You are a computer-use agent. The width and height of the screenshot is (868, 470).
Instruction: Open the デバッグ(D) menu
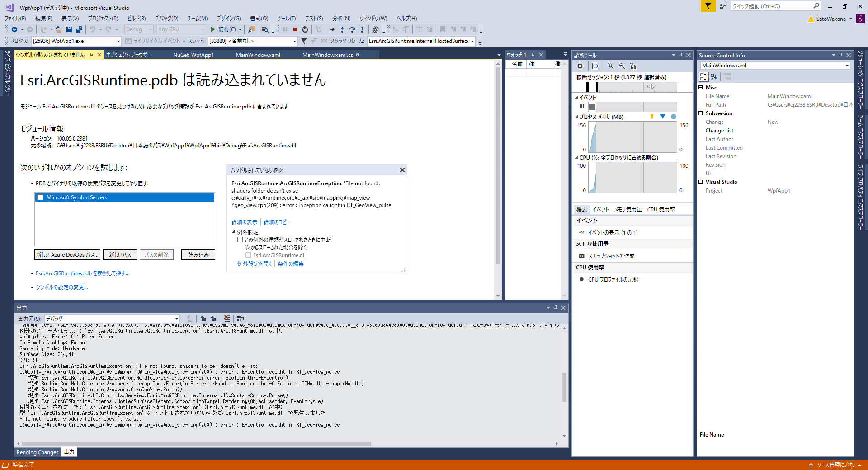pos(166,19)
